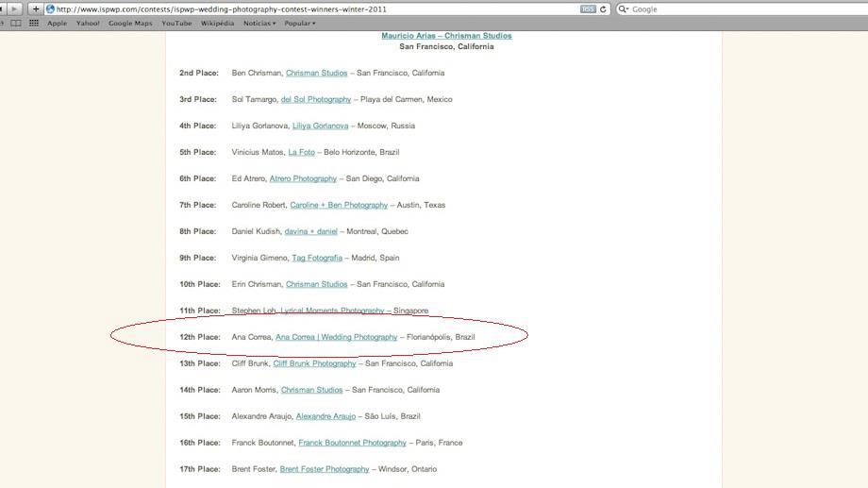Open the Brent Foster Photography link

(325, 469)
